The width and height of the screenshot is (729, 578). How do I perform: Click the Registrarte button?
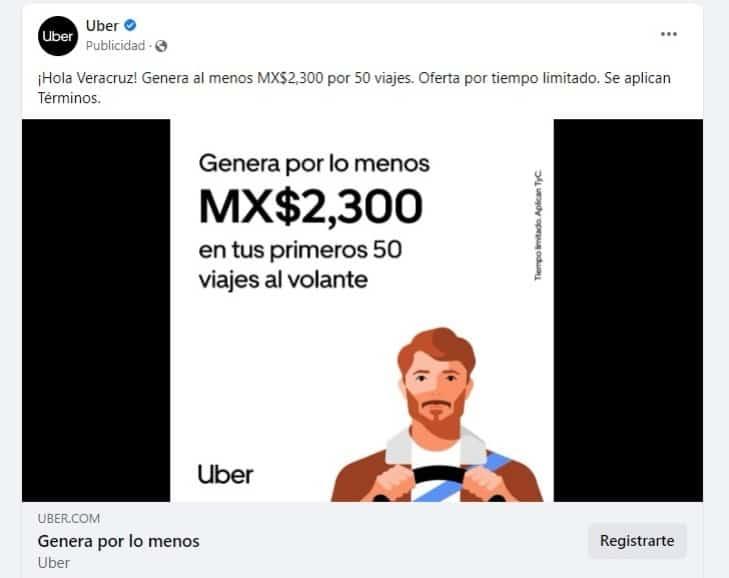(x=637, y=540)
